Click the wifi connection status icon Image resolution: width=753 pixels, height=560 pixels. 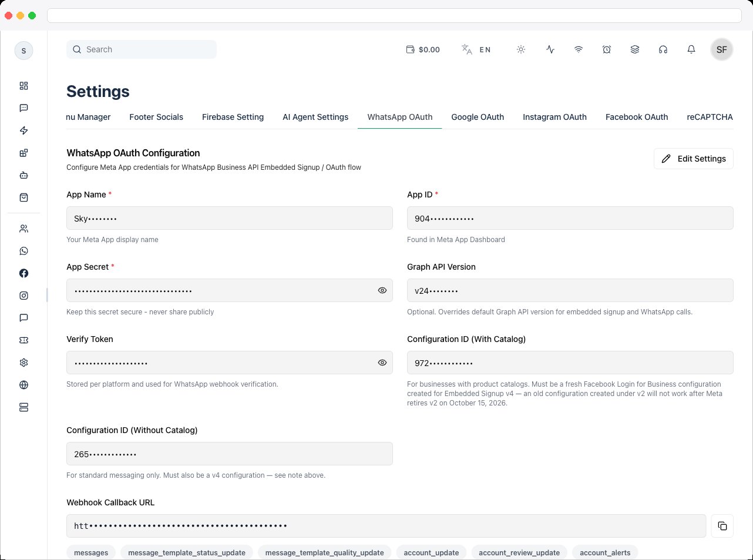(x=579, y=49)
